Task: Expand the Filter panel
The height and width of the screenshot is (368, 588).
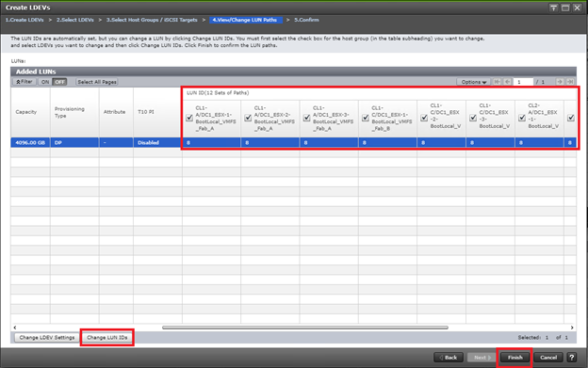Action: [24, 82]
